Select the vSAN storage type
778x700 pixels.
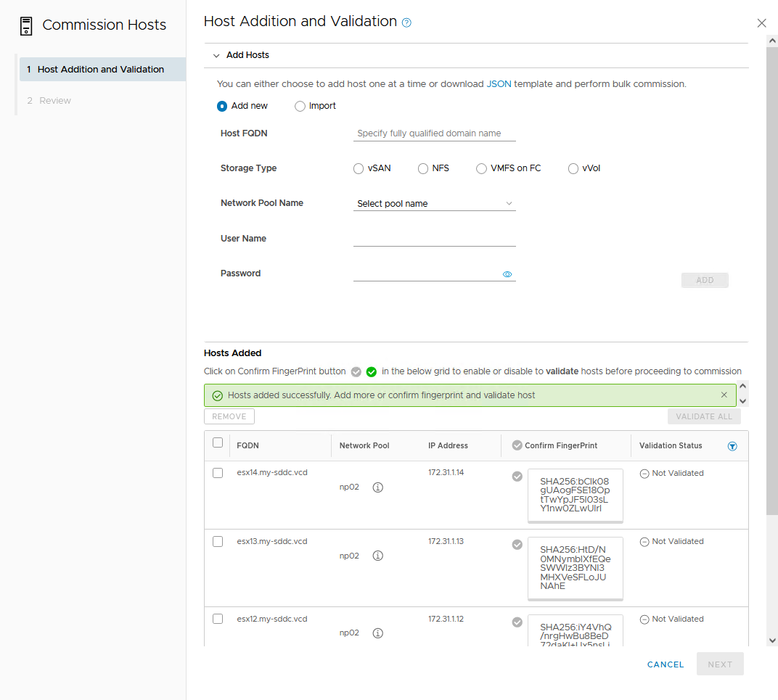358,168
